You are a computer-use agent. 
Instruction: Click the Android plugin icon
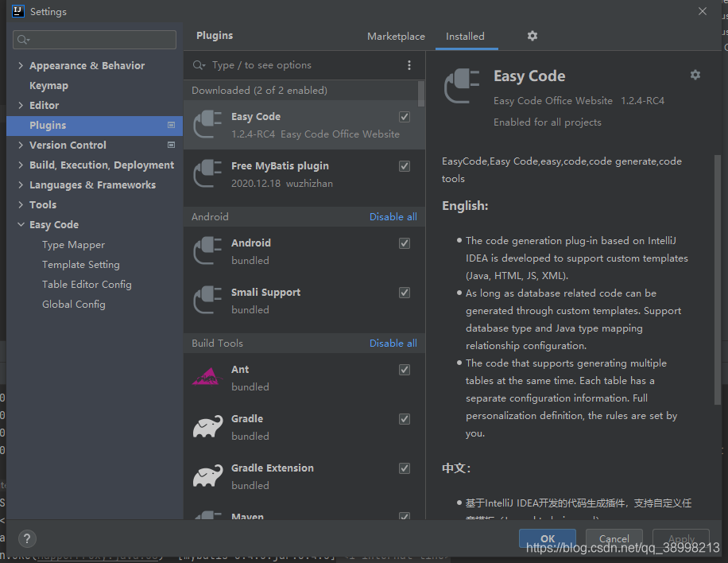click(207, 250)
